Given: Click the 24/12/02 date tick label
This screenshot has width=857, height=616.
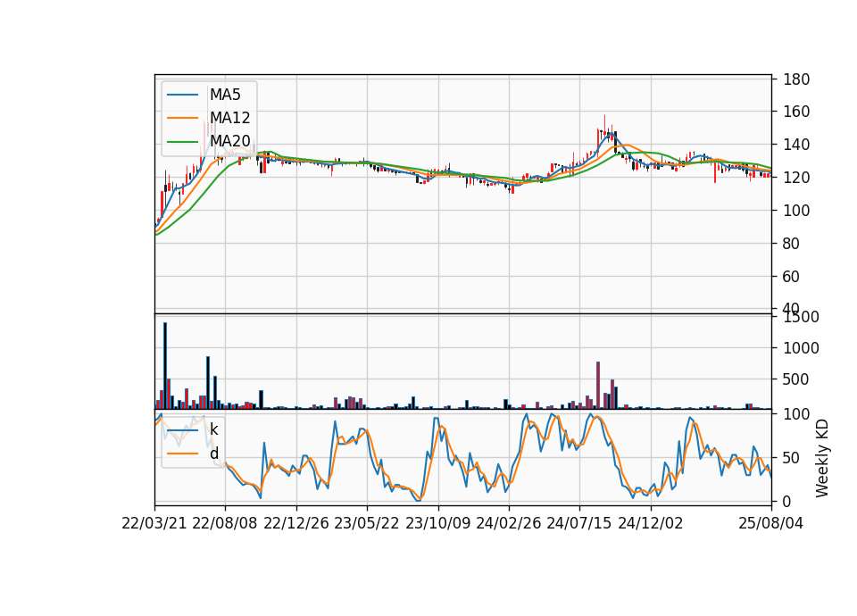Looking at the screenshot, I should 651,523.
